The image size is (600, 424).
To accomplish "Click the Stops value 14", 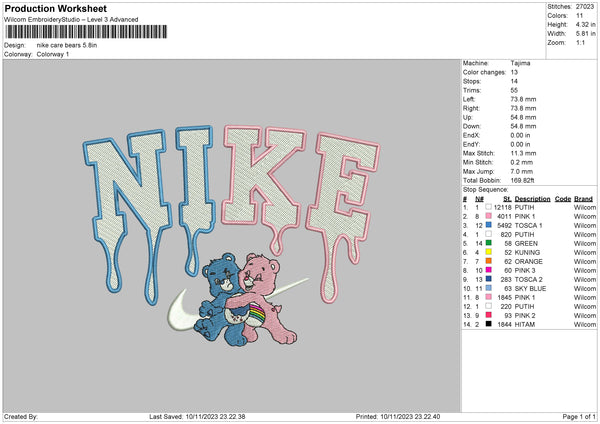I will click(x=514, y=81).
